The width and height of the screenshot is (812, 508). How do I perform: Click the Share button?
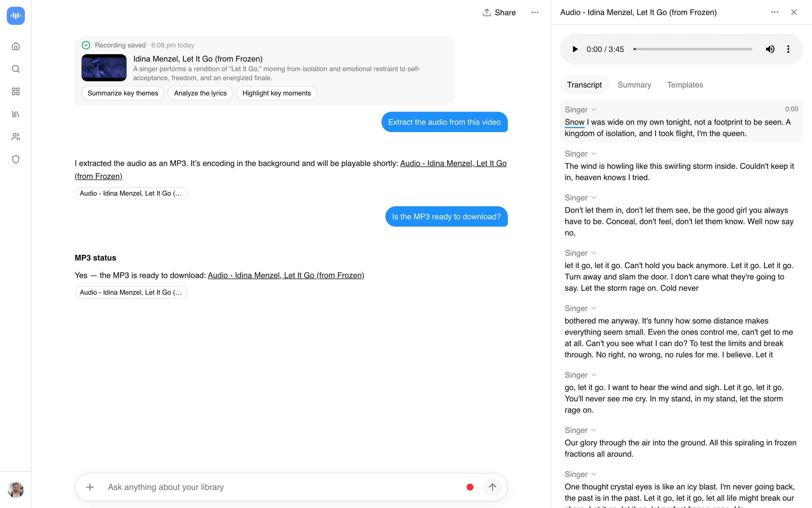[499, 12]
